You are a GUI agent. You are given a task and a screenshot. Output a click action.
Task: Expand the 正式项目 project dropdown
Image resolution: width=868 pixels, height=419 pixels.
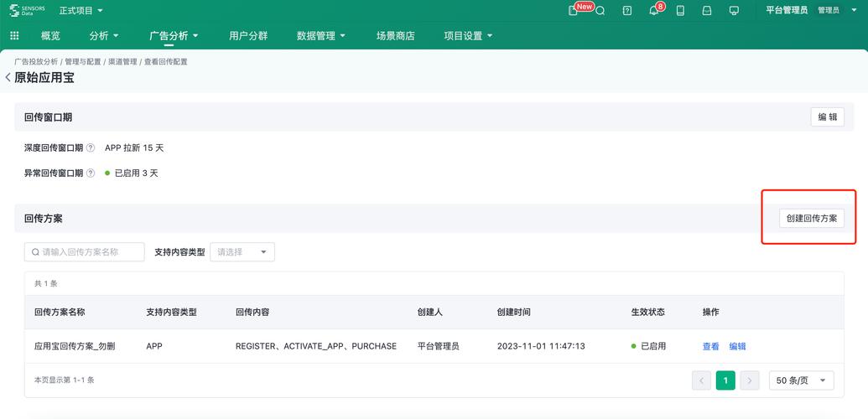(x=81, y=11)
